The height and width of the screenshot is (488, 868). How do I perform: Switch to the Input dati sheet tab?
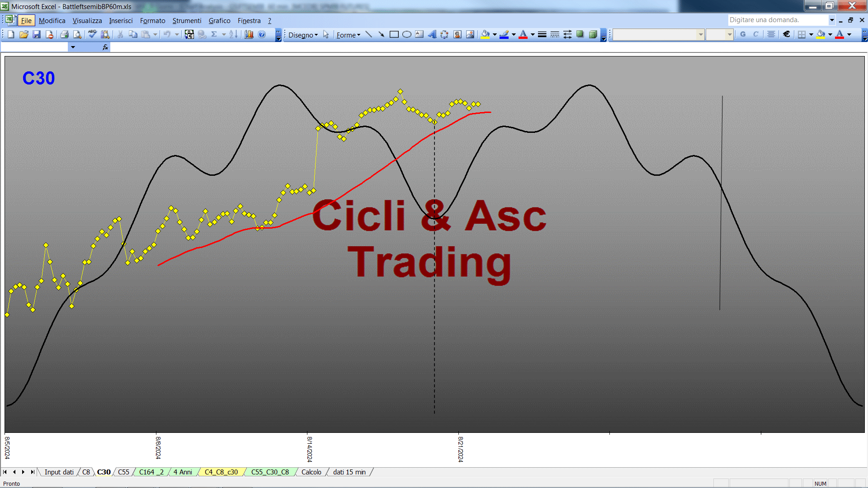(59, 472)
